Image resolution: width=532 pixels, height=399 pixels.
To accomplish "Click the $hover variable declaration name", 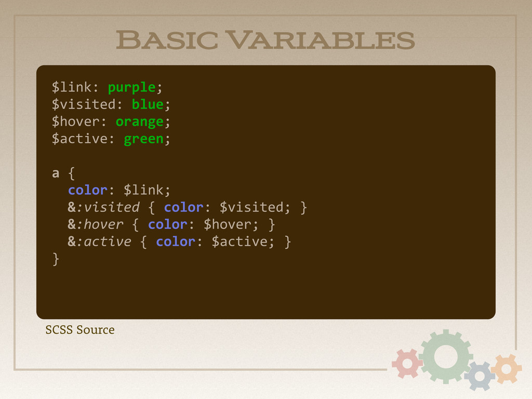I will click(x=76, y=122).
